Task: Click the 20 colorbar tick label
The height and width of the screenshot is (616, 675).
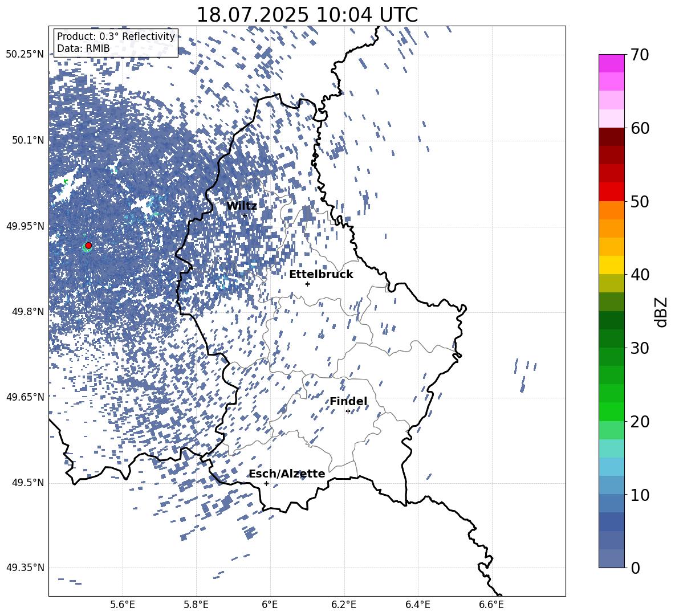Action: [x=640, y=421]
